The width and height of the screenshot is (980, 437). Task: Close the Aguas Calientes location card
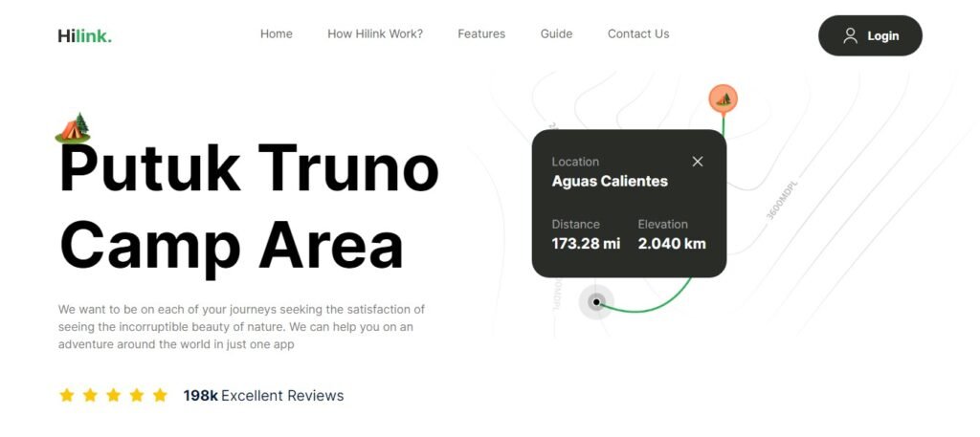[698, 162]
